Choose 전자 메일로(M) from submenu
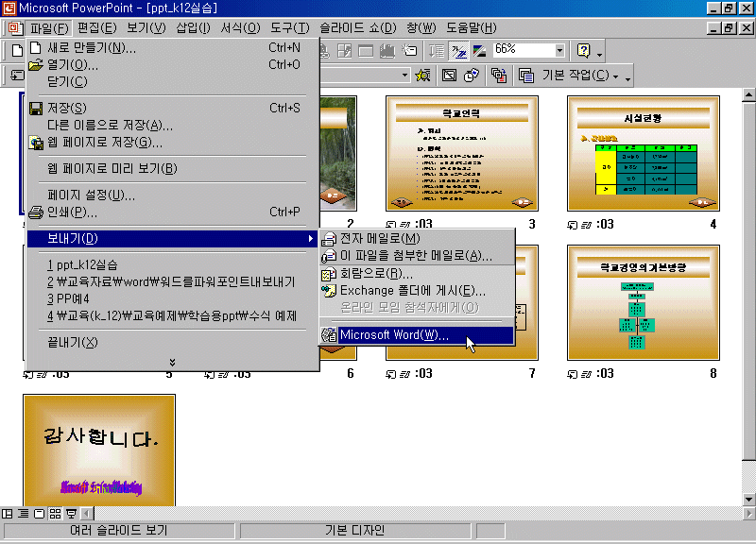 click(x=416, y=239)
